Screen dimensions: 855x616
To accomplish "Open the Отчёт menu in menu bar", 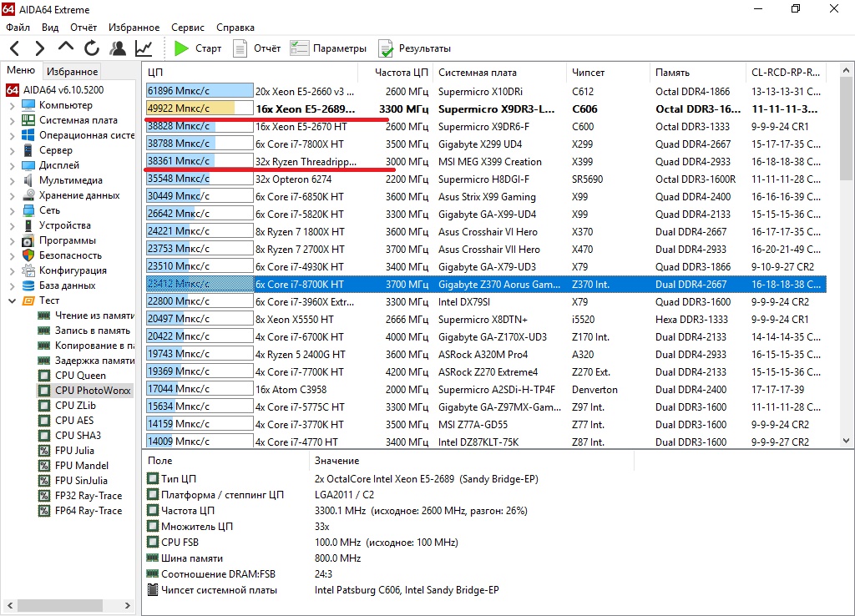I will [83, 28].
